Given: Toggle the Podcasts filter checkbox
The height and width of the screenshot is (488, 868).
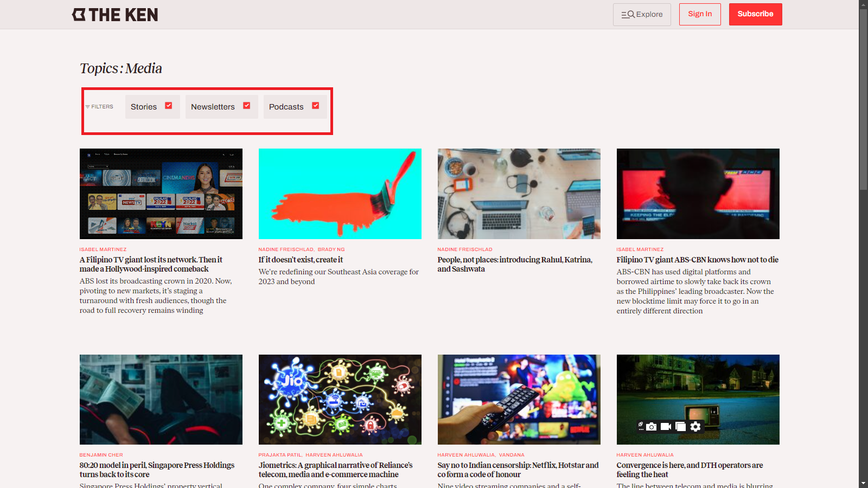Looking at the screenshot, I should [x=316, y=106].
